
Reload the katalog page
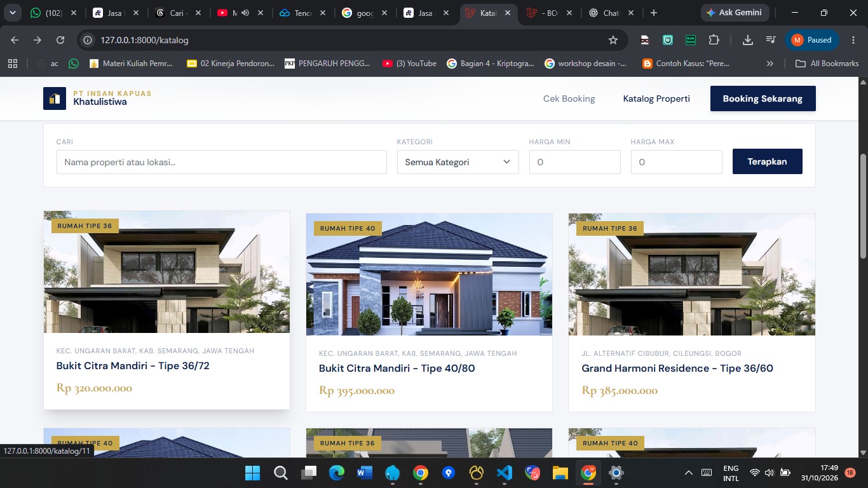coord(60,40)
